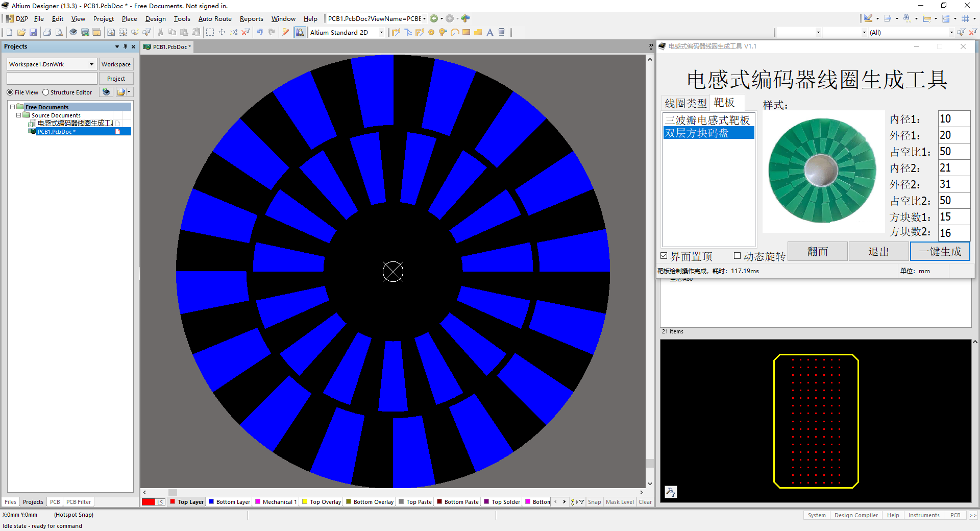
Task: Switch to the 线圈类型 tab
Action: click(685, 103)
